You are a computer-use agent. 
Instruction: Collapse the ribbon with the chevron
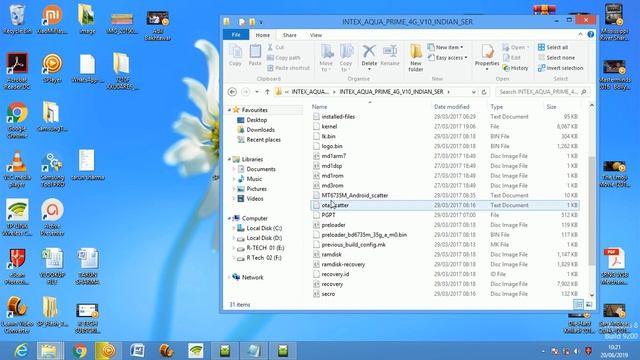pos(580,35)
